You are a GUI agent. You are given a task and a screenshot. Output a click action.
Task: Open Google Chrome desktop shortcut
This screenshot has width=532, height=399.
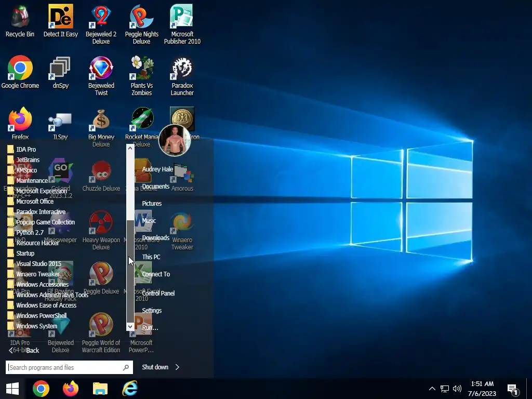(20, 72)
